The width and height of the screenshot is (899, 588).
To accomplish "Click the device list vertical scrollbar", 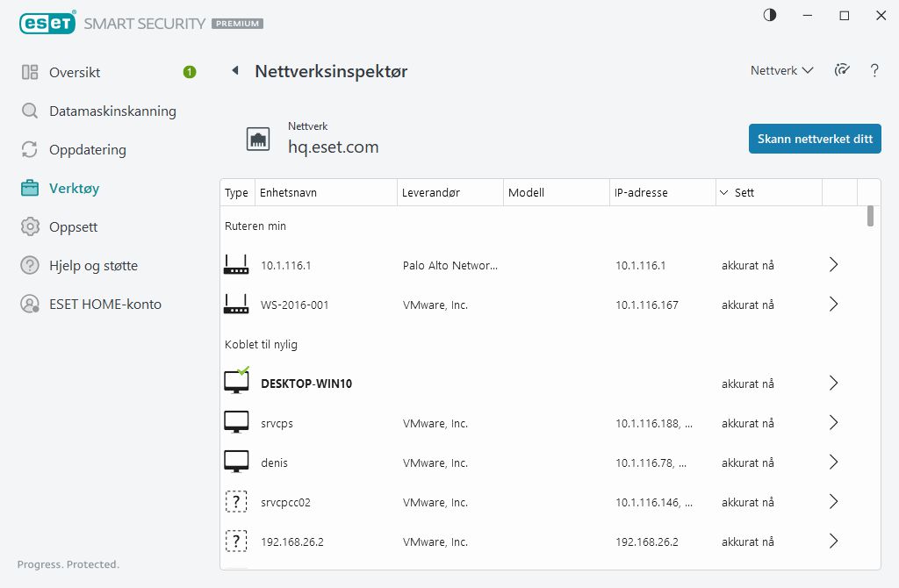I will (870, 216).
